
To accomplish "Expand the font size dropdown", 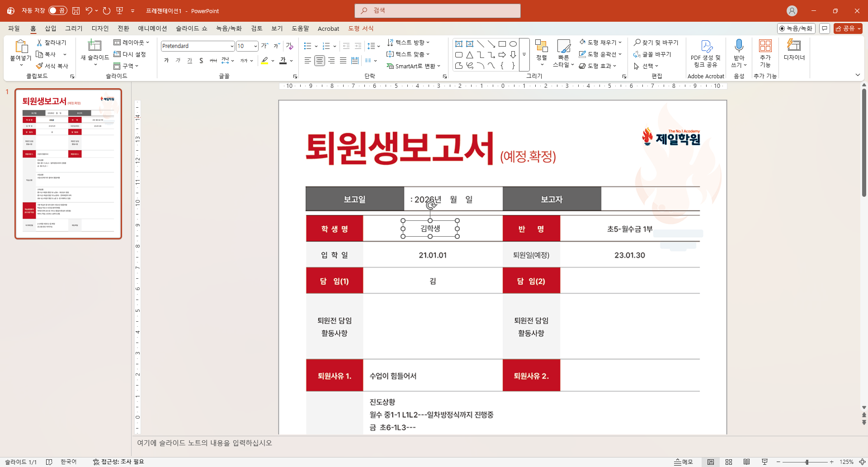I will (255, 46).
